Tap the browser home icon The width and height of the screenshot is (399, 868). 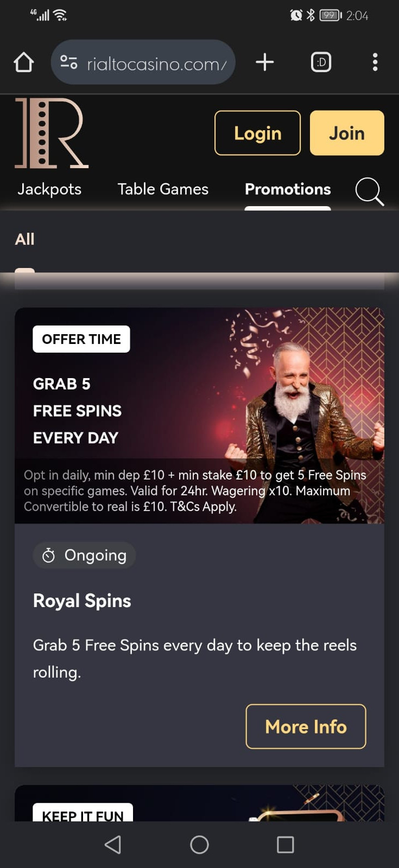coord(24,62)
